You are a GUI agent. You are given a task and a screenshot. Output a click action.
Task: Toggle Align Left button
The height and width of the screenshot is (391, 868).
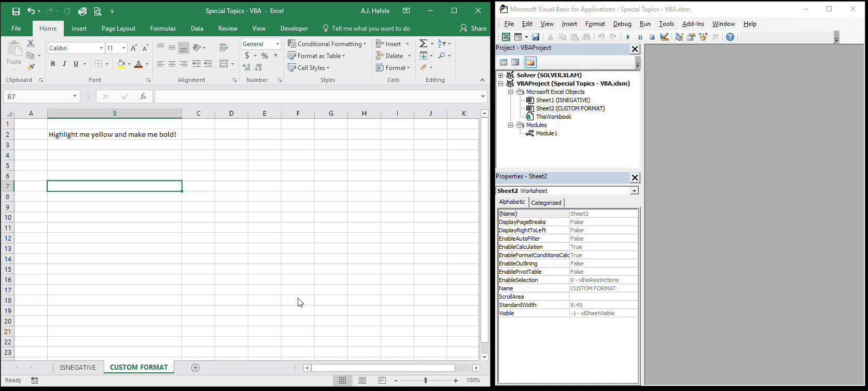pos(161,64)
